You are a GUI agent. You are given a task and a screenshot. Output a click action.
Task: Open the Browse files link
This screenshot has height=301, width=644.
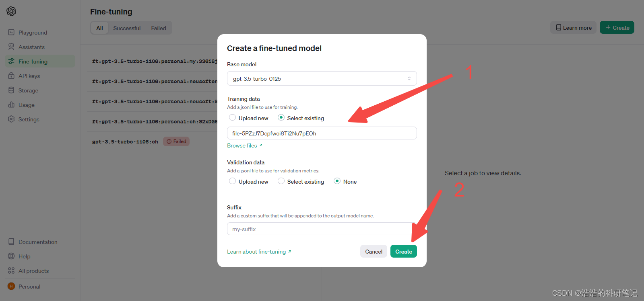245,145
